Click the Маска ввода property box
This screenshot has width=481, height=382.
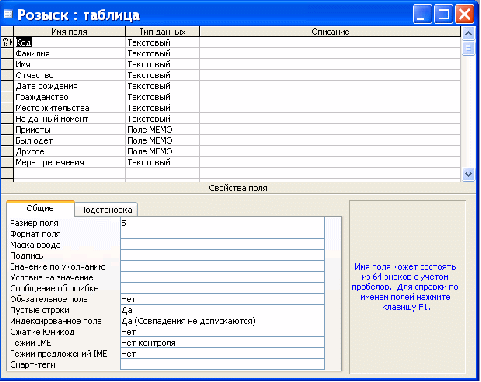tap(222, 245)
